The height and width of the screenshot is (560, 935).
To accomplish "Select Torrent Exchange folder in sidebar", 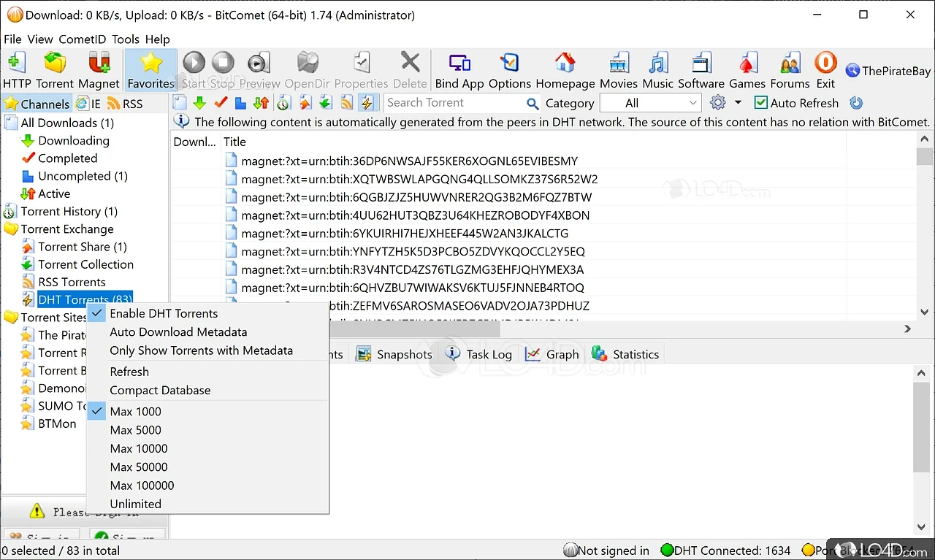I will (x=67, y=229).
